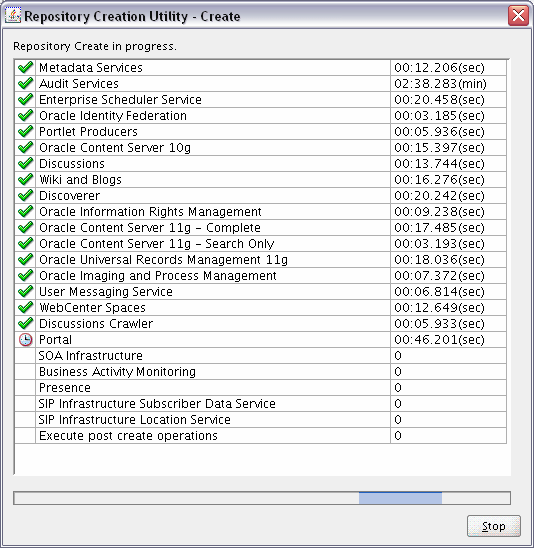Select the Portlet Producers label
The height and width of the screenshot is (548, 534).
(x=88, y=132)
